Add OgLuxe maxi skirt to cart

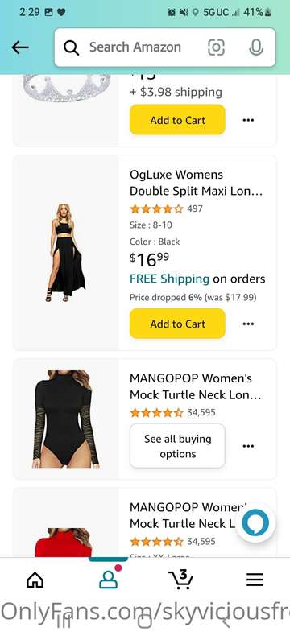[x=177, y=324]
